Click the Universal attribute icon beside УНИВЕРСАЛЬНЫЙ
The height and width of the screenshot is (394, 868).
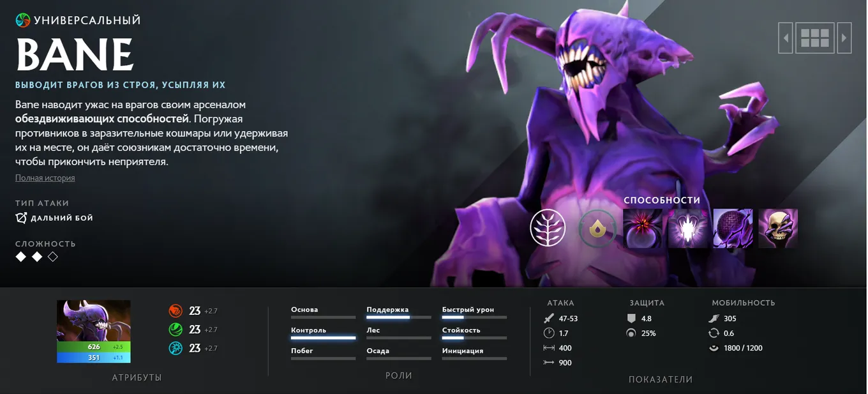coord(23,20)
